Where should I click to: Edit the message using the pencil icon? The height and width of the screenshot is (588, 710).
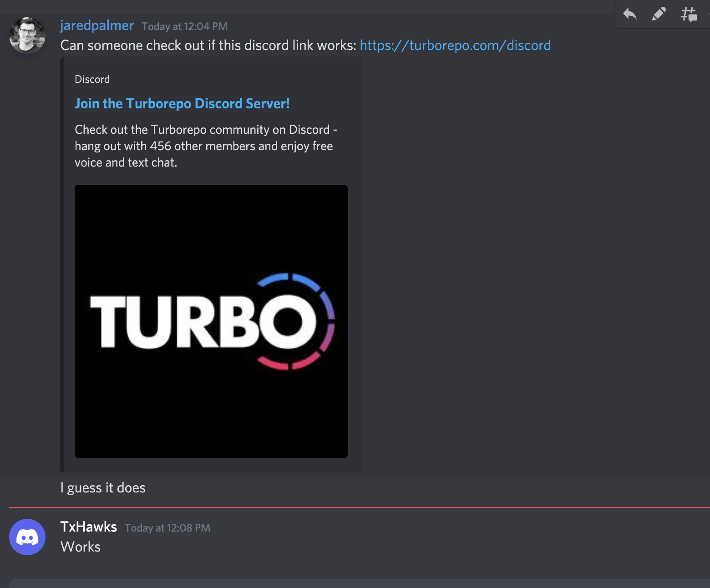[659, 14]
